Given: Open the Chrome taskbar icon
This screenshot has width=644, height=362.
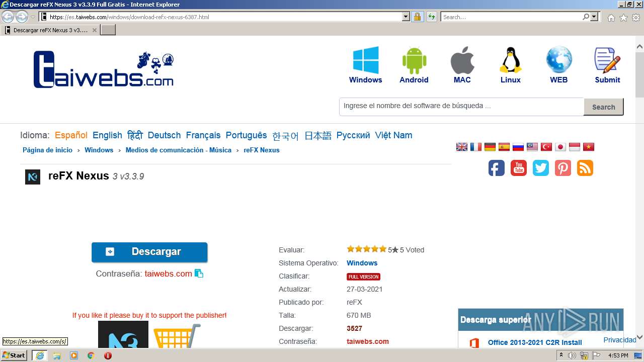Looking at the screenshot, I should 91,355.
